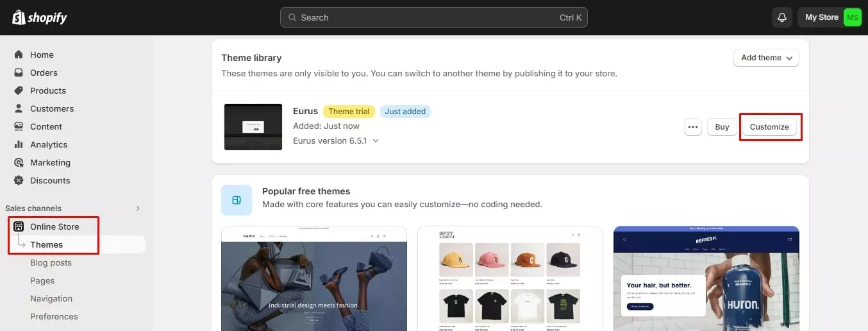Click the Home house icon

point(19,55)
